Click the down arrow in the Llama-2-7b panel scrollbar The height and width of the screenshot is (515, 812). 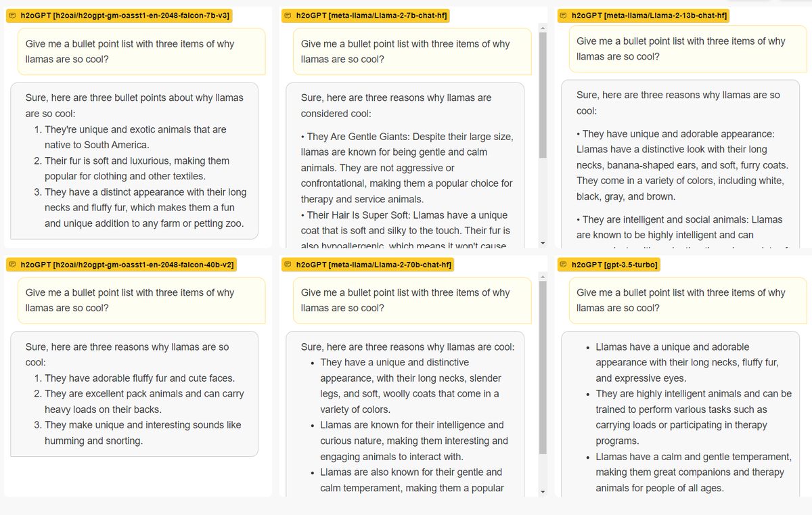coord(542,243)
